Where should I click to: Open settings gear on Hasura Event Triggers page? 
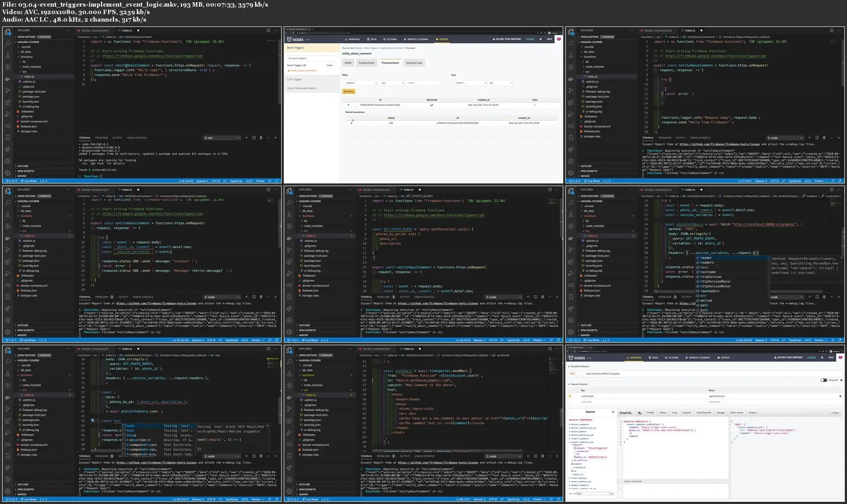tap(540, 39)
